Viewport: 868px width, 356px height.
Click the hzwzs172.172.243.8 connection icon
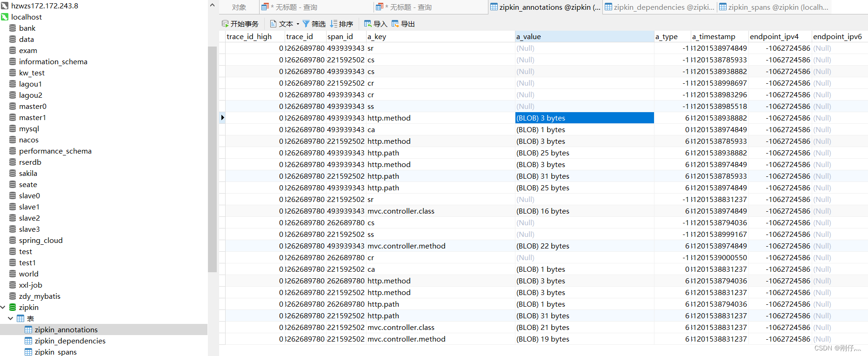pyautogui.click(x=5, y=6)
